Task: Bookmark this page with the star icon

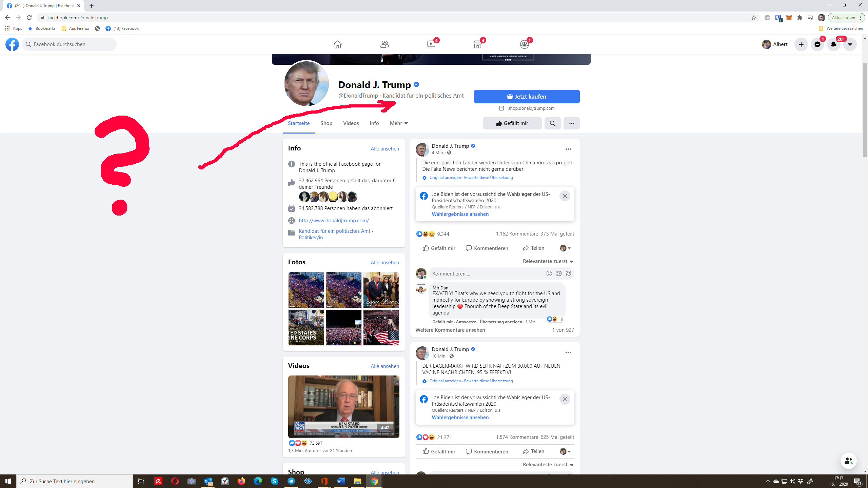Action: point(754,18)
